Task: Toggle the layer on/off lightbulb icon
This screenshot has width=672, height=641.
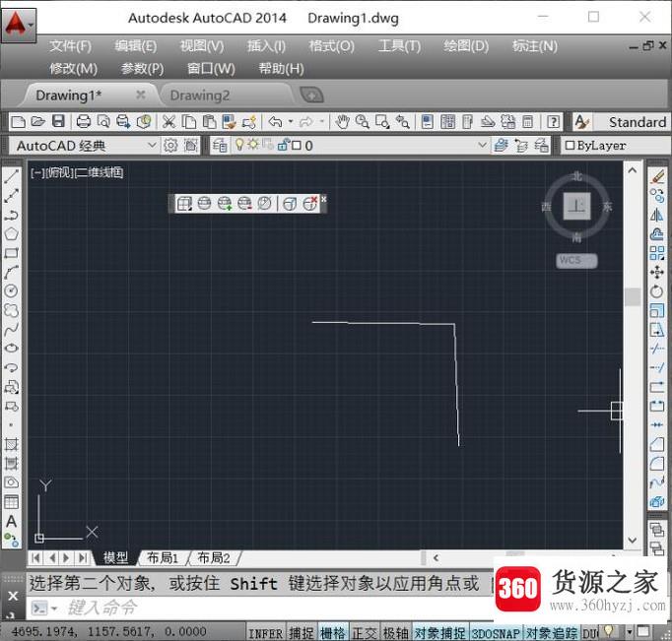Action: [239, 145]
